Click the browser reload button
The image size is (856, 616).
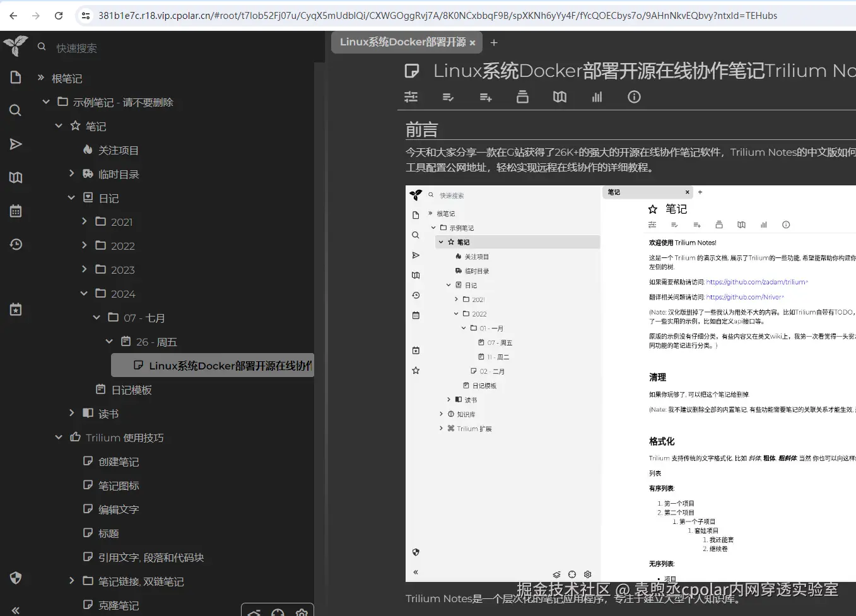click(59, 16)
